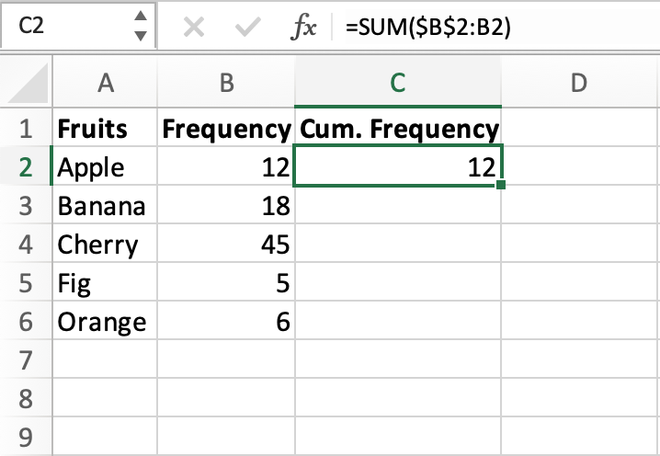The width and height of the screenshot is (660, 456).
Task: Select column C header
Action: point(398,84)
